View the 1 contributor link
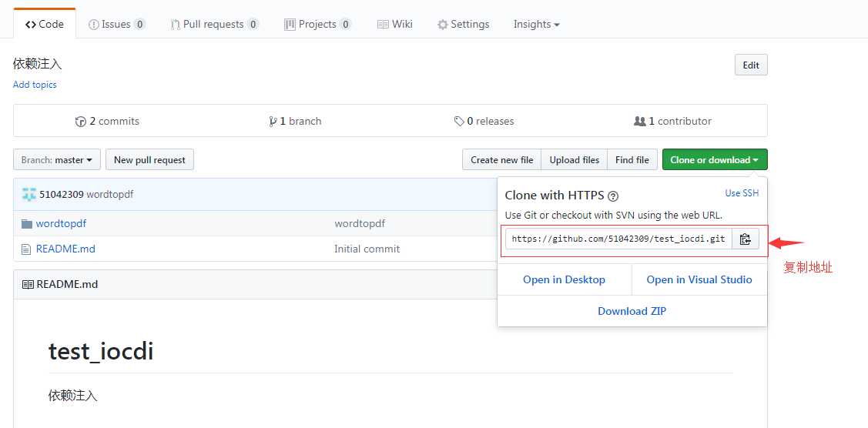The height and width of the screenshot is (428, 868). click(672, 121)
